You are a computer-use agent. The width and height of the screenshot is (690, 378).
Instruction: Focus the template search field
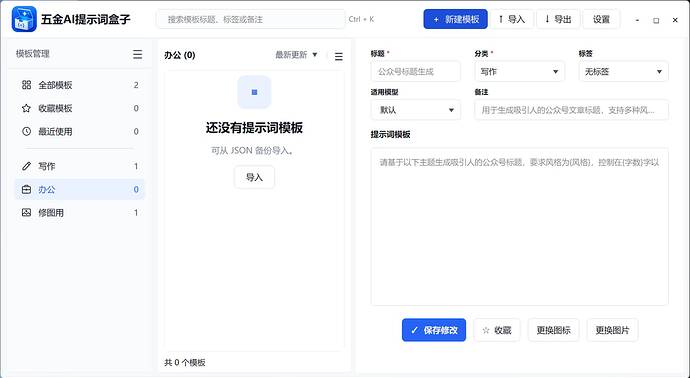coord(251,19)
